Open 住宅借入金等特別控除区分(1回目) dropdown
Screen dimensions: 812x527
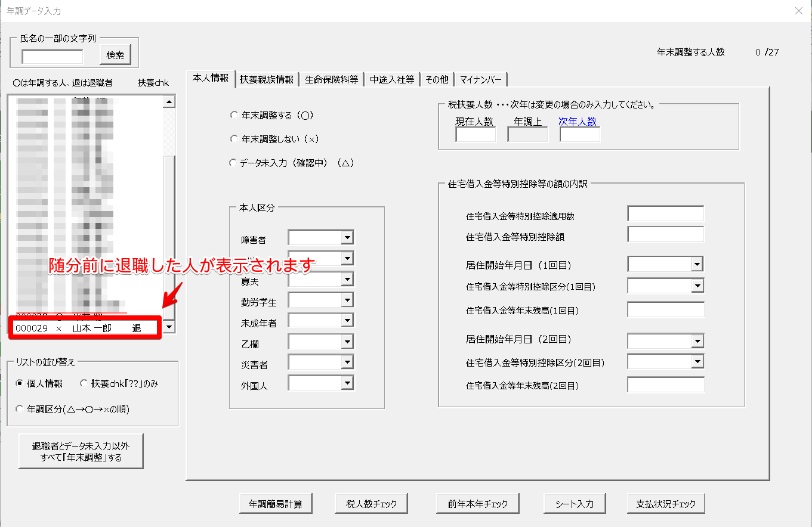pyautogui.click(x=697, y=286)
